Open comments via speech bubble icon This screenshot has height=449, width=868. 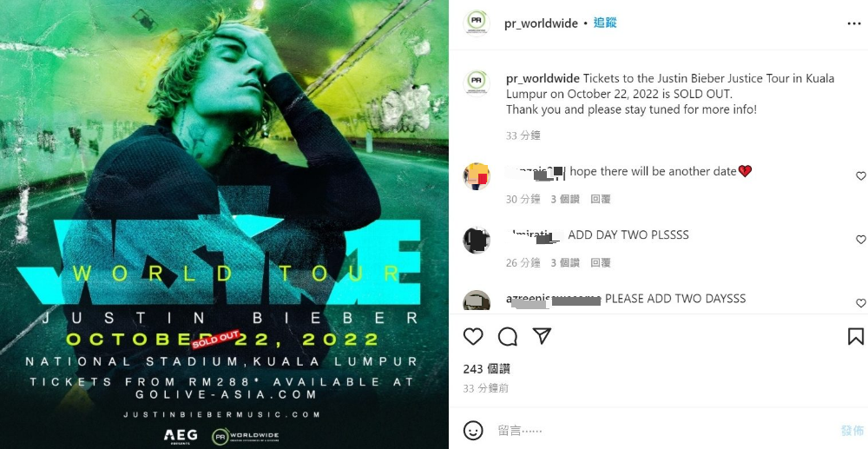[508, 337]
